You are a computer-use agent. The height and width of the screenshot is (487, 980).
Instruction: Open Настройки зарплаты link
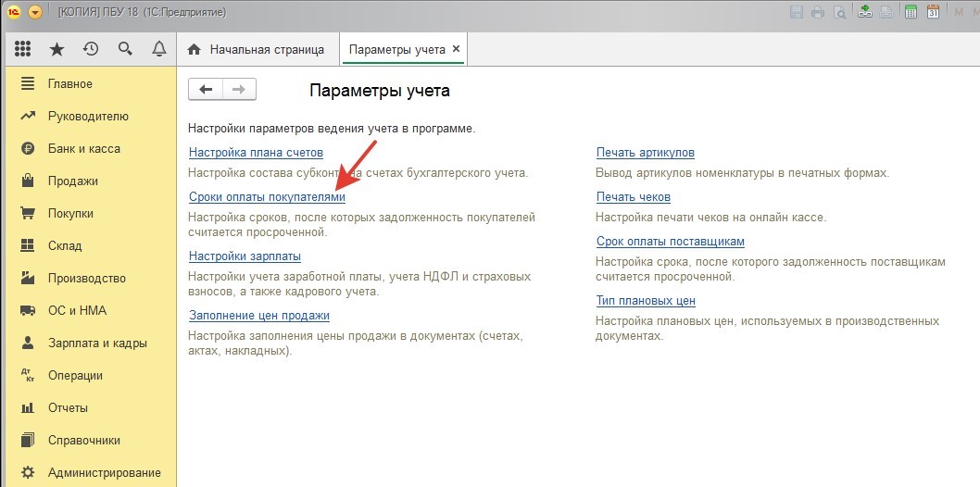[245, 256]
